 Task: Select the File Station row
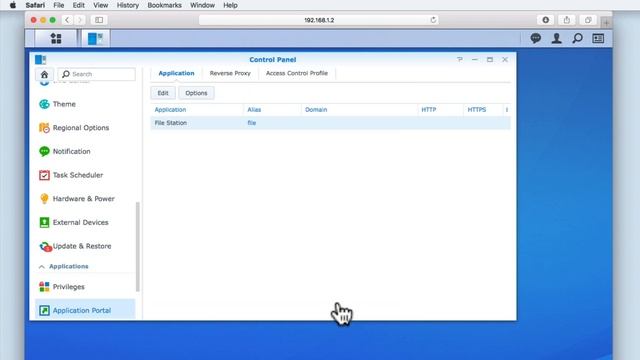(x=330, y=123)
